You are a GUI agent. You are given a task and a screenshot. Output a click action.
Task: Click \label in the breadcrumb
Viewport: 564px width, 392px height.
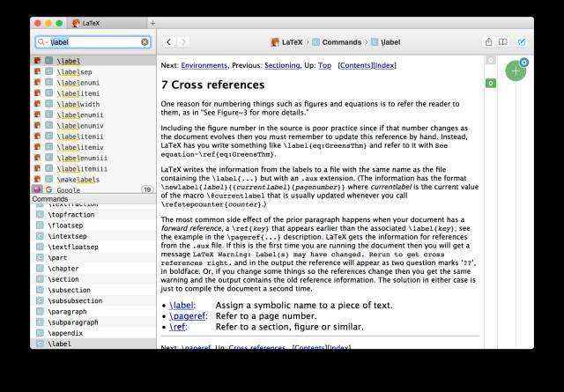pos(386,42)
